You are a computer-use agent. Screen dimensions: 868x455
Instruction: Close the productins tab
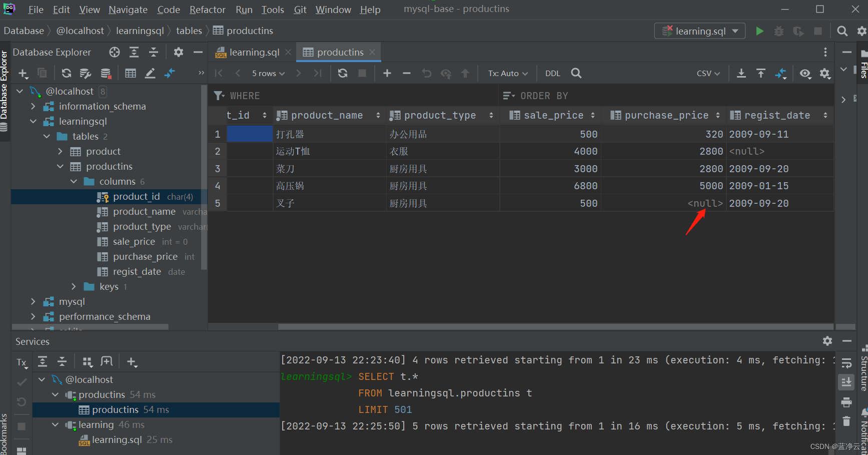click(x=372, y=52)
